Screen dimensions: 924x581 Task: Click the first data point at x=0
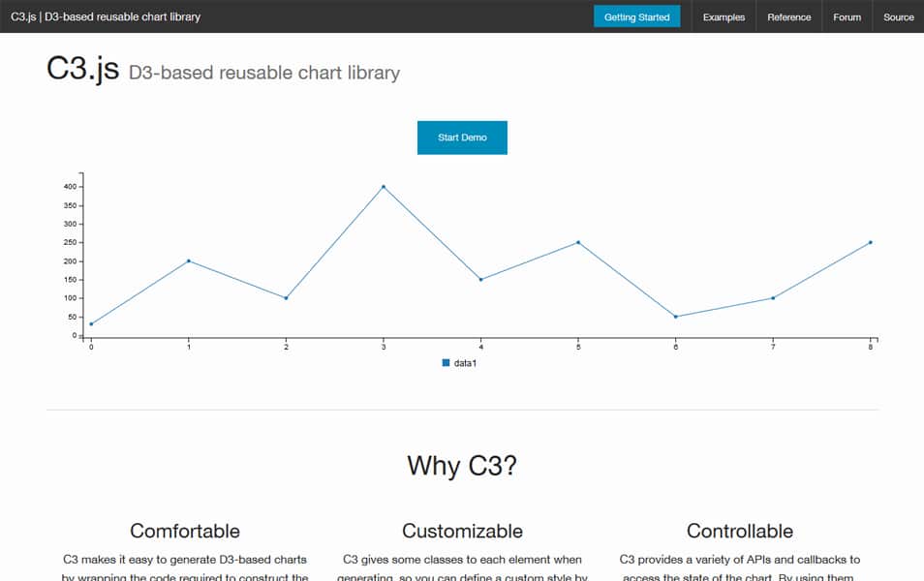point(91,322)
